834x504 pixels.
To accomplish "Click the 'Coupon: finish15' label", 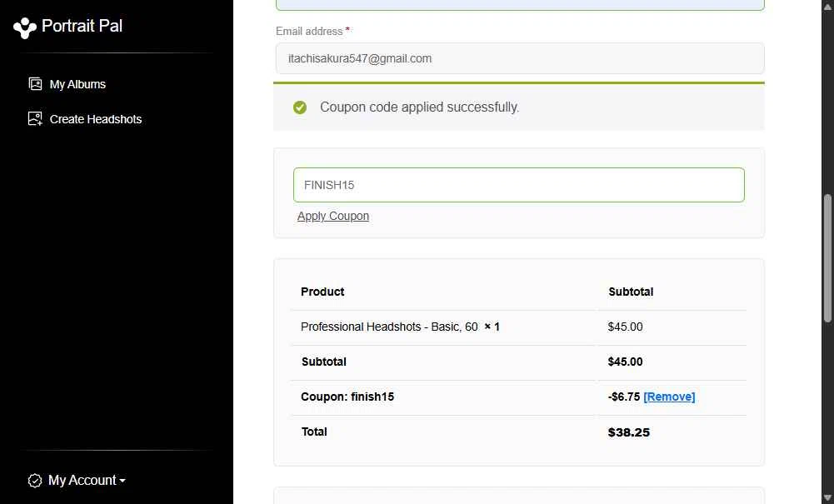I will (x=347, y=397).
